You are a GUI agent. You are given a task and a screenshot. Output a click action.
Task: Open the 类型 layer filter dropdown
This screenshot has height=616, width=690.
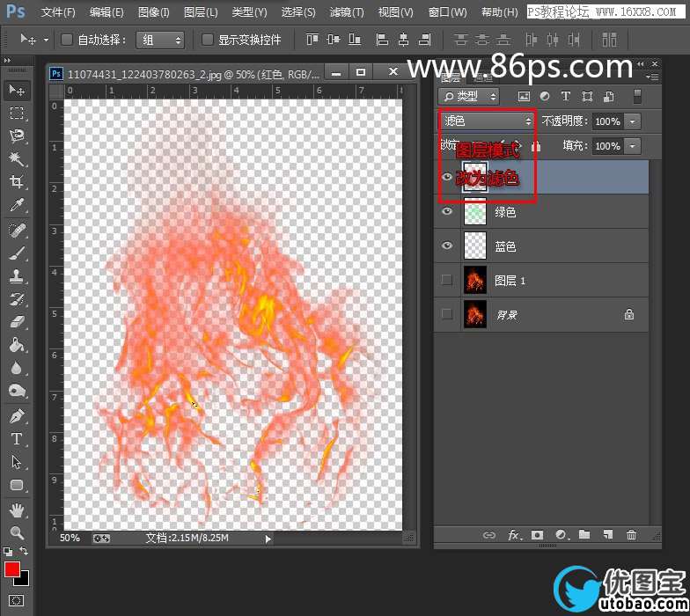pyautogui.click(x=468, y=97)
